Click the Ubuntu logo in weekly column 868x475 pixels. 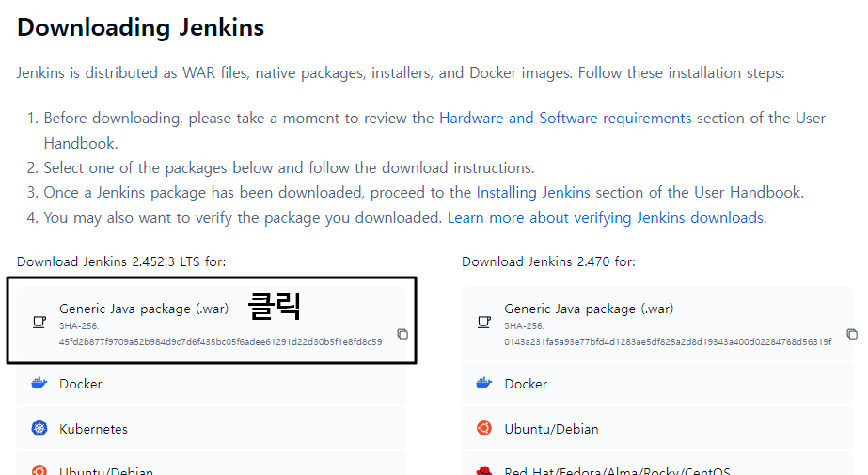tap(484, 429)
